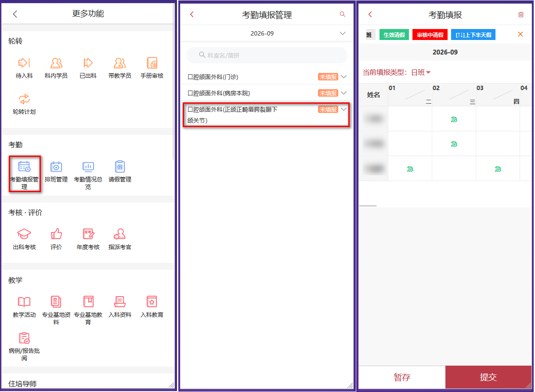
Task: Select the 口腔颌面外科(门诊) department row
Action: [x=267, y=77]
